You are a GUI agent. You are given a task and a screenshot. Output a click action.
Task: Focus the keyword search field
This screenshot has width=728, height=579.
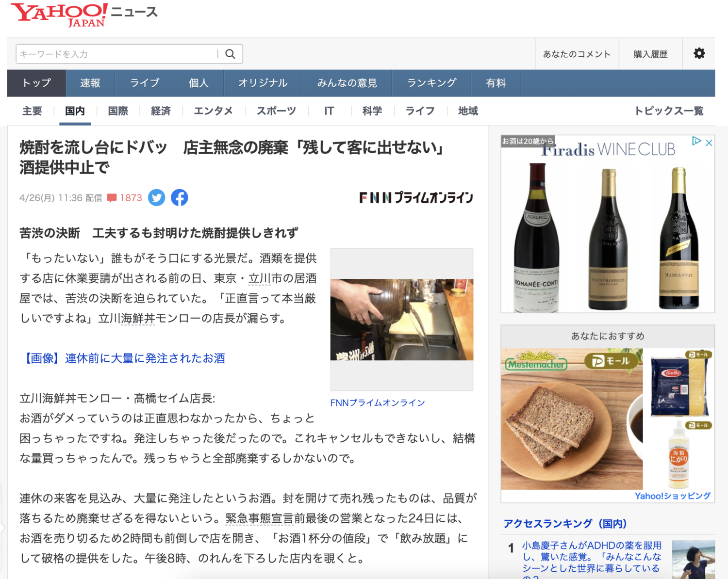116,54
